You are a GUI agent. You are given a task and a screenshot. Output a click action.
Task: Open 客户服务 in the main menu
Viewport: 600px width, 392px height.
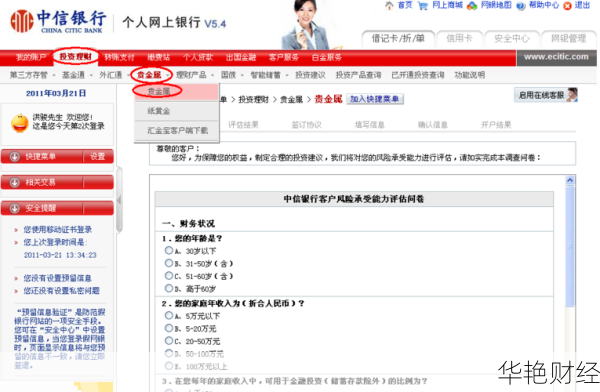pyautogui.click(x=284, y=57)
